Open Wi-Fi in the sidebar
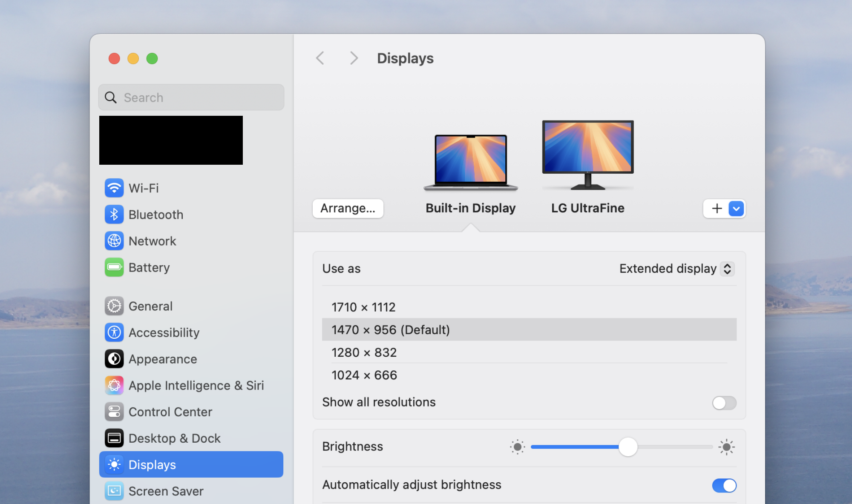This screenshot has height=504, width=852. (x=191, y=188)
